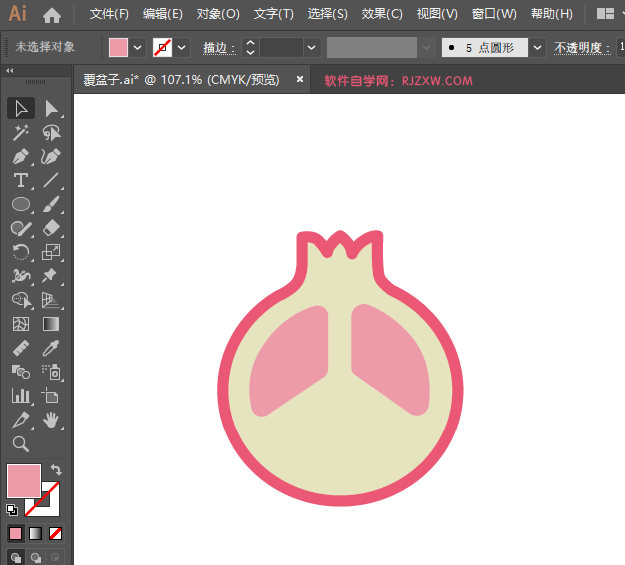Click the 描边 stroke label link

pos(216,47)
